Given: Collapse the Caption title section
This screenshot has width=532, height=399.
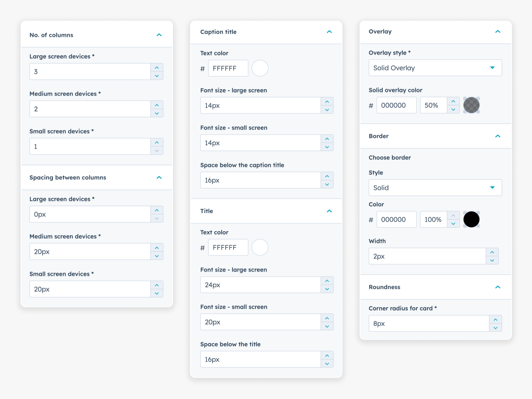Looking at the screenshot, I should click(329, 32).
